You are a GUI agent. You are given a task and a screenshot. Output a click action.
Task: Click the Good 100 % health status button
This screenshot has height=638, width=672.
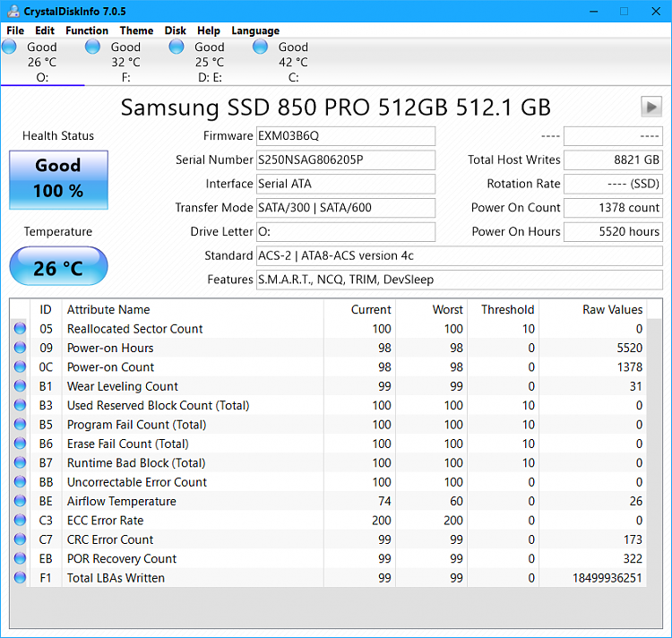[x=59, y=180]
